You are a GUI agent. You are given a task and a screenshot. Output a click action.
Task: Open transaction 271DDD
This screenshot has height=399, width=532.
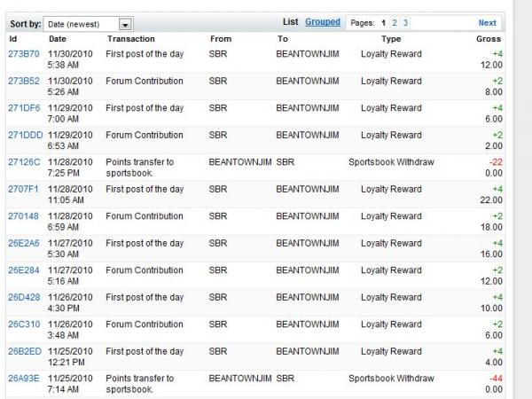coord(25,136)
